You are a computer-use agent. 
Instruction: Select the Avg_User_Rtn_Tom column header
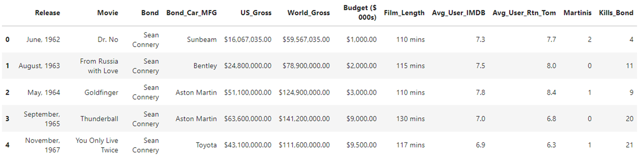click(x=524, y=13)
